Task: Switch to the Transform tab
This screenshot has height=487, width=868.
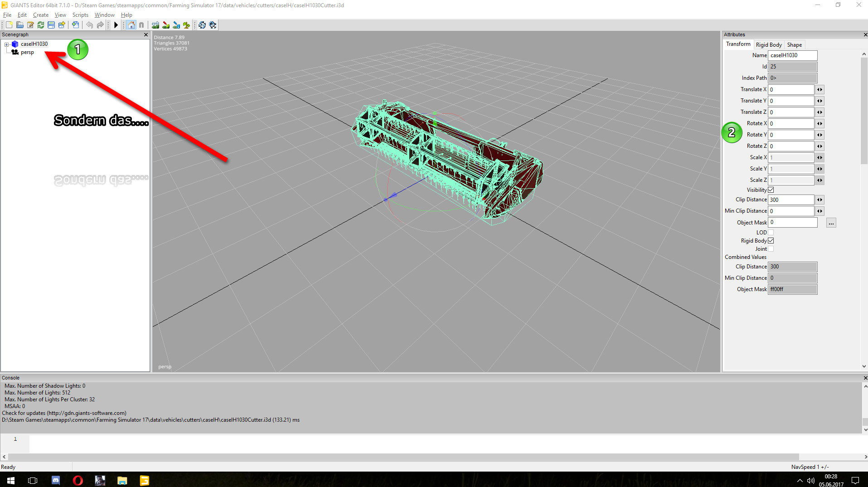Action: click(738, 44)
